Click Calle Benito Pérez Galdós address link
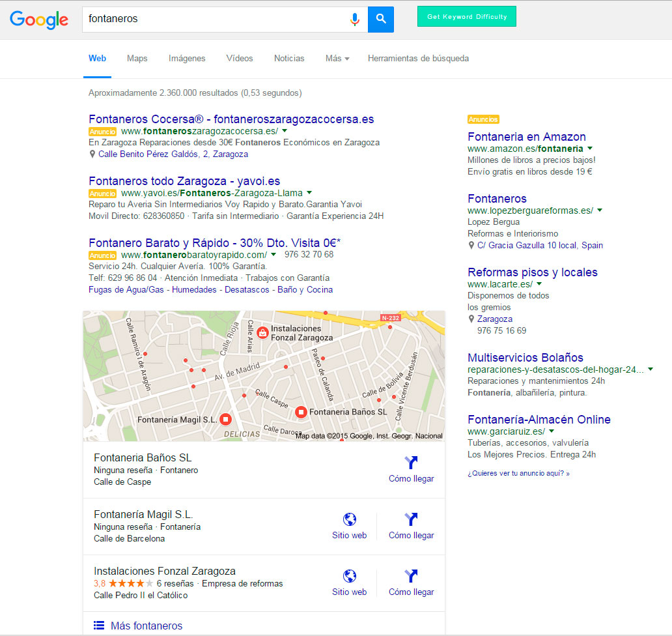Image resolution: width=672 pixels, height=636 pixels. coord(173,154)
